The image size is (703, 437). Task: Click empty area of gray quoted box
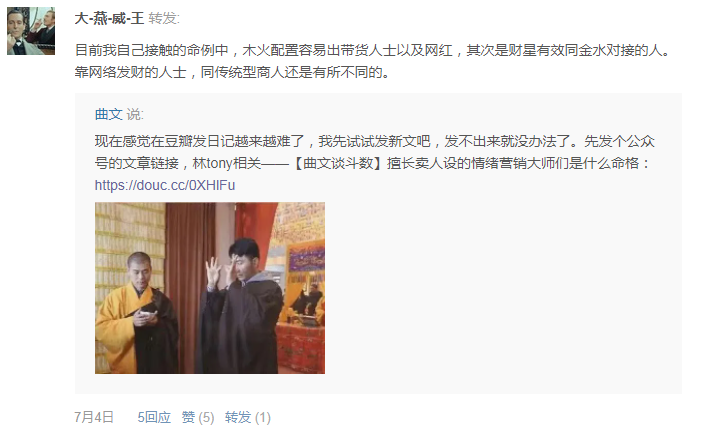(502, 291)
